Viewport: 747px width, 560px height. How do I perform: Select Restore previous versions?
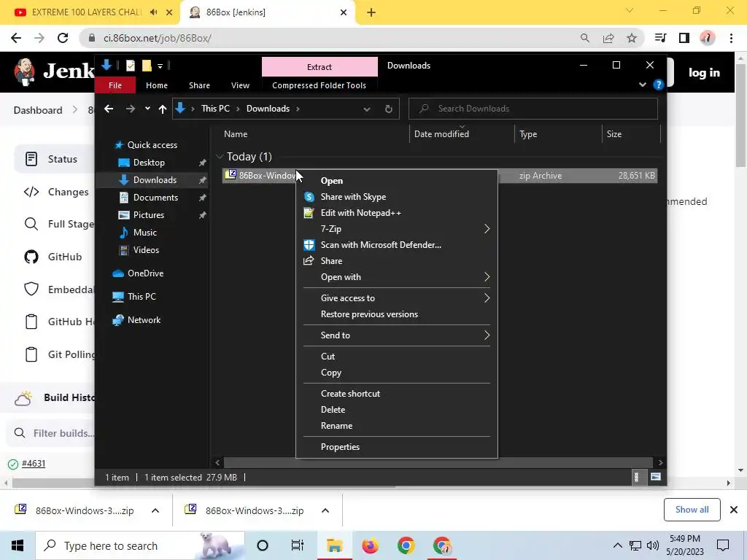pos(369,314)
